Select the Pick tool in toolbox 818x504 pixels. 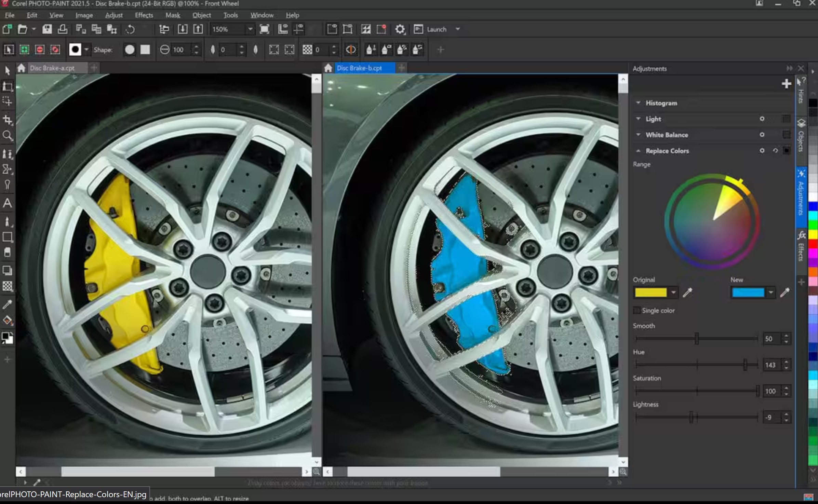tap(7, 70)
